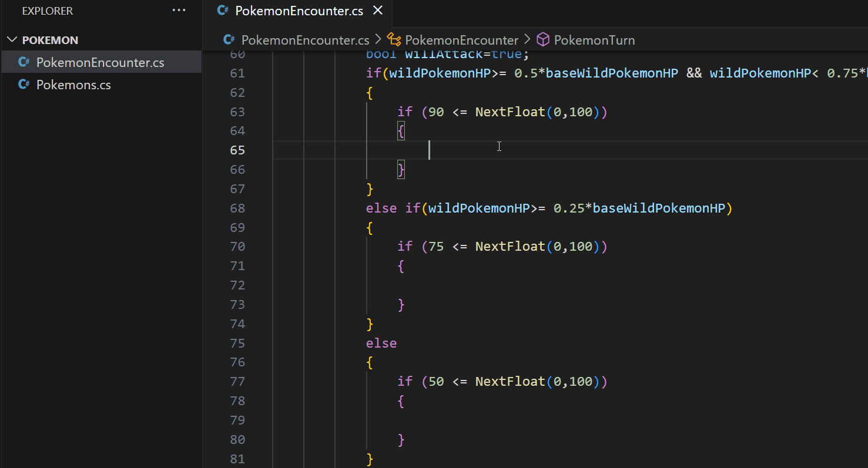Viewport: 868px width, 468px height.
Task: Close the PokemonEncounter.cs tab
Action: [x=377, y=10]
